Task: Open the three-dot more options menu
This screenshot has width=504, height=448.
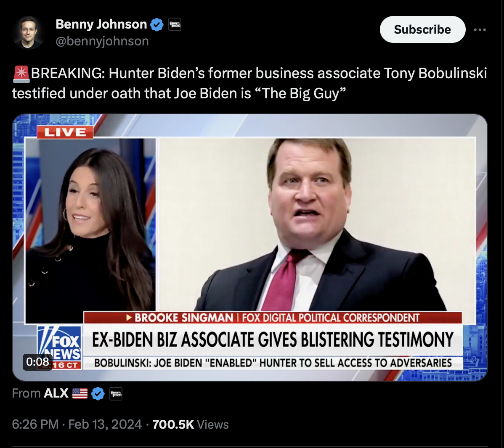Action: (480, 29)
